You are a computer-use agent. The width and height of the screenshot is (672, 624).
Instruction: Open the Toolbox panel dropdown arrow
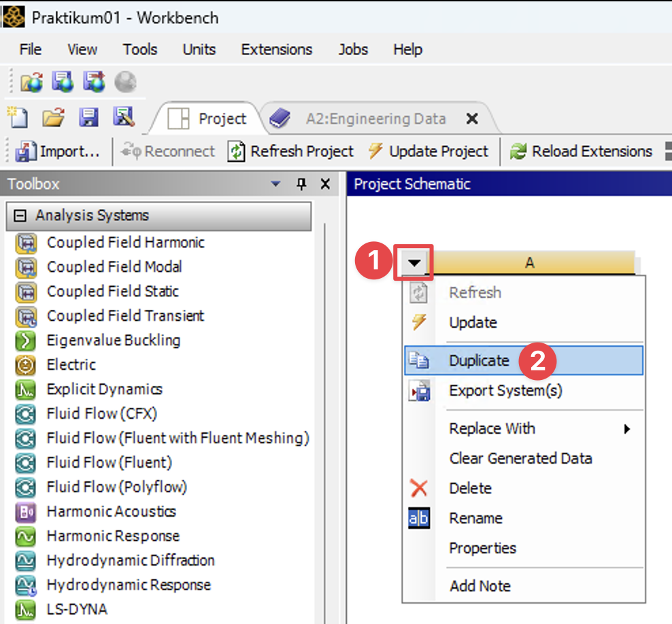275,184
